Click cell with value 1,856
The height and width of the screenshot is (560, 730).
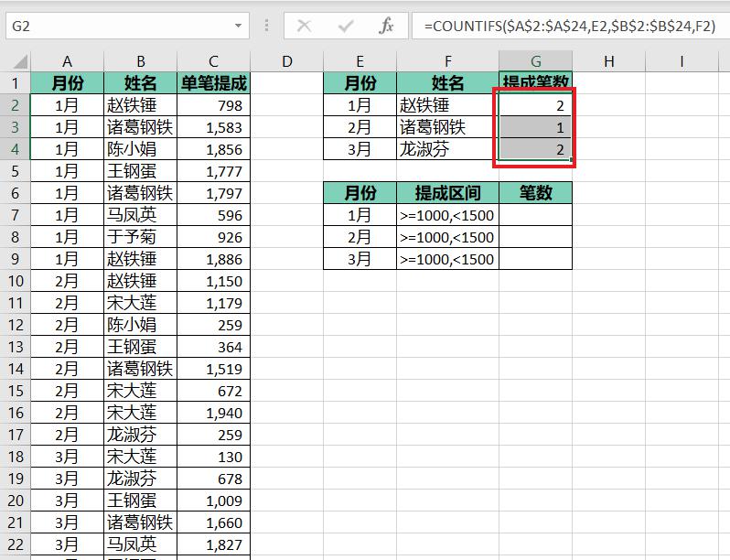pyautogui.click(x=214, y=149)
